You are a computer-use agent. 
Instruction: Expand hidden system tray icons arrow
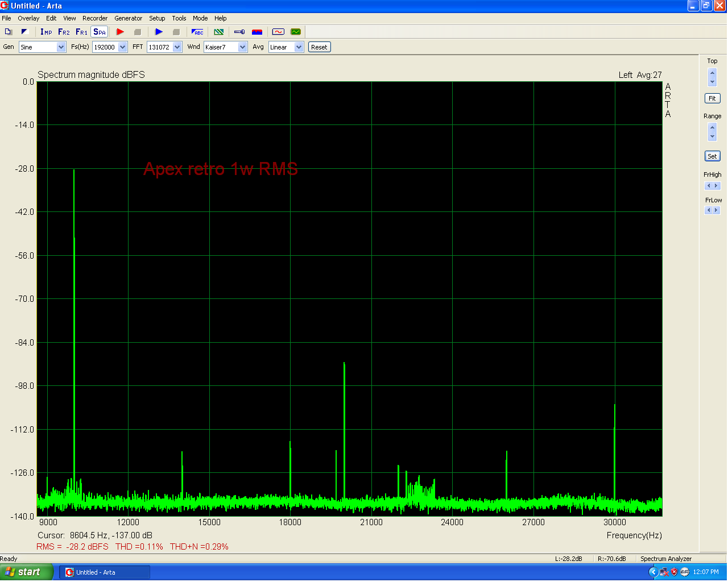click(x=653, y=572)
